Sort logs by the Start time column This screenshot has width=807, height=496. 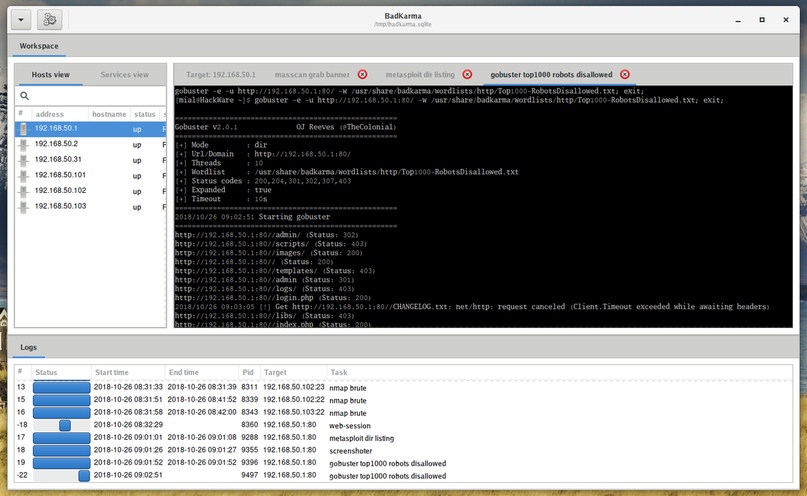click(127, 372)
